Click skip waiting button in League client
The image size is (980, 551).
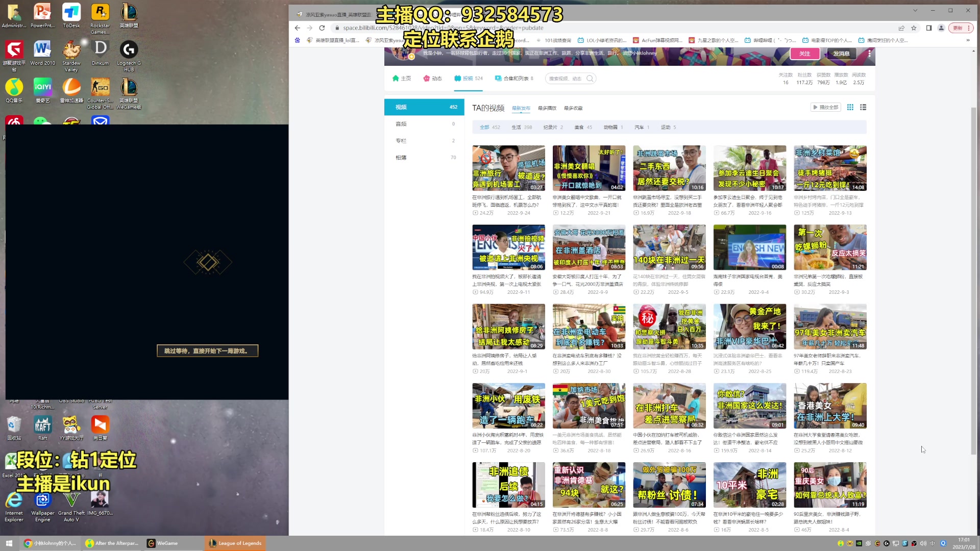pyautogui.click(x=207, y=351)
